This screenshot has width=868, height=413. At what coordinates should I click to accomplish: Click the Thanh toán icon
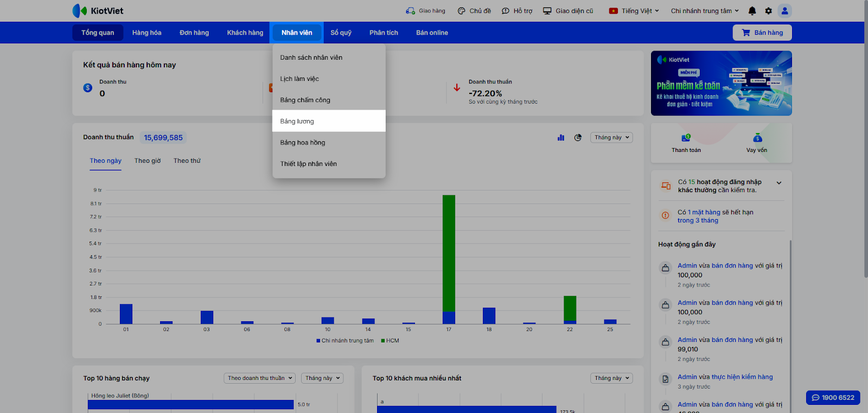[686, 138]
